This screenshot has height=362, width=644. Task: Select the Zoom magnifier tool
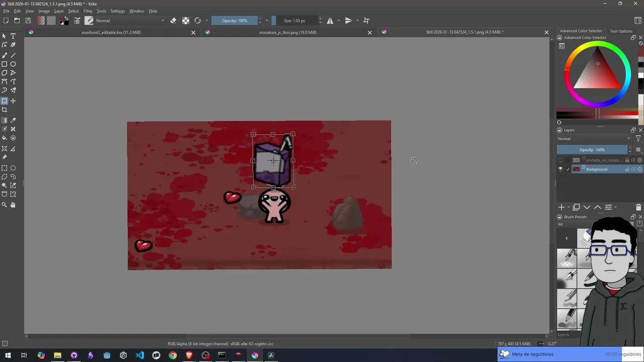tap(5, 205)
